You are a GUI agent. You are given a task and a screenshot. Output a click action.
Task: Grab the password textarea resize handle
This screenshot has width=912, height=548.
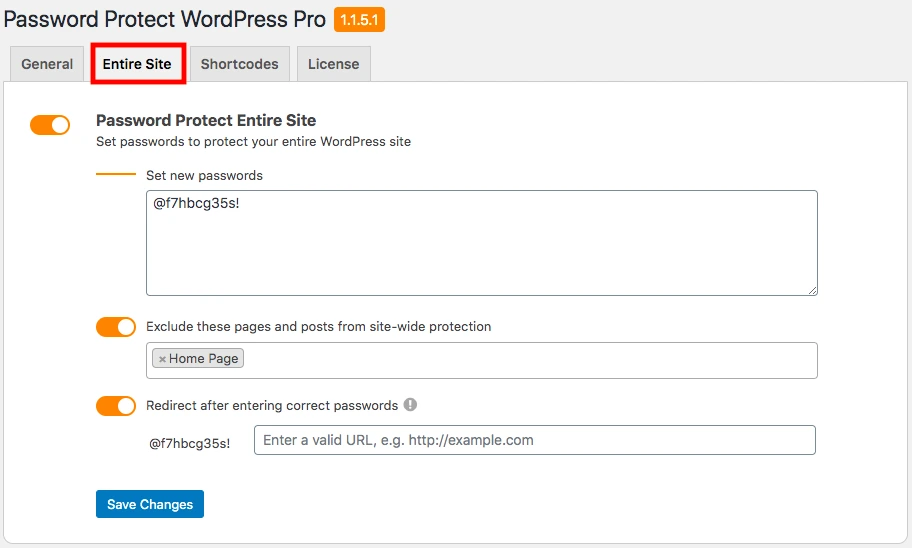click(x=812, y=290)
